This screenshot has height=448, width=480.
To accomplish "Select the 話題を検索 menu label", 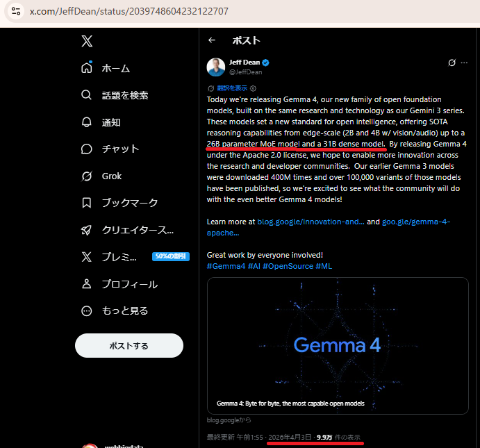I will click(x=125, y=95).
